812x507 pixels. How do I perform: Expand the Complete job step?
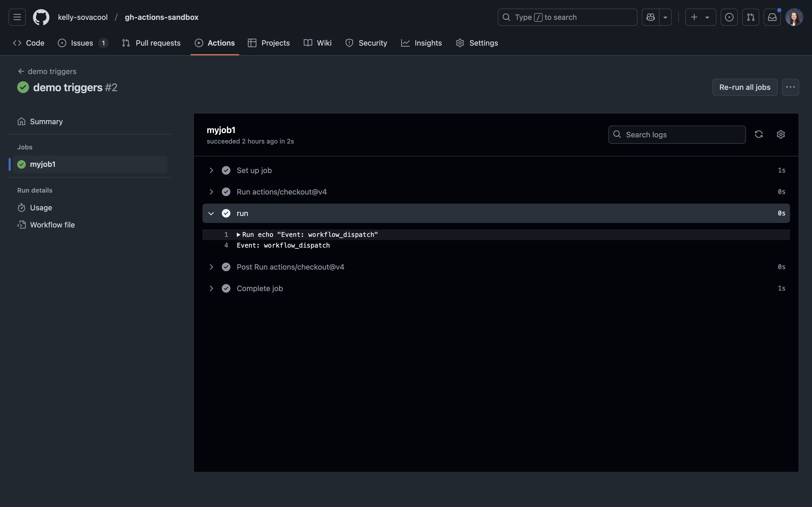(x=211, y=288)
